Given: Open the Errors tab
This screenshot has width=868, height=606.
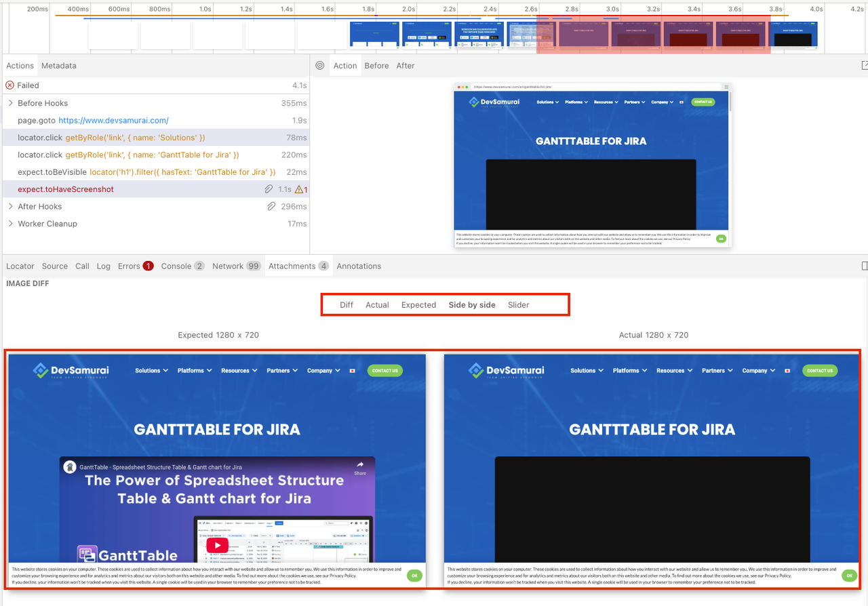Looking at the screenshot, I should (x=136, y=266).
